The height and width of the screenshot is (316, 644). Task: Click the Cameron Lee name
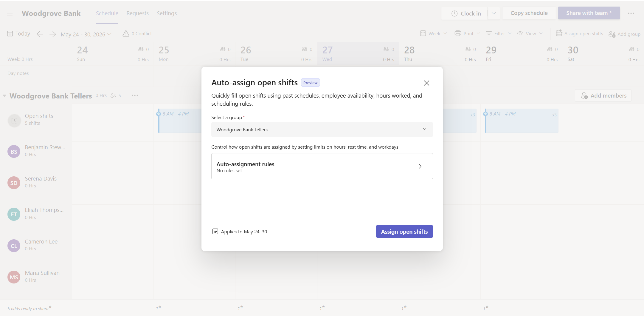click(41, 241)
